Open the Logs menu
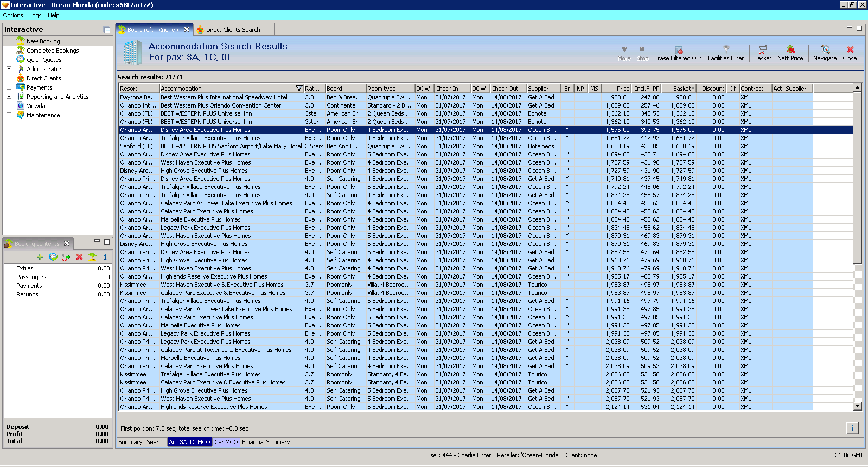 (35, 16)
